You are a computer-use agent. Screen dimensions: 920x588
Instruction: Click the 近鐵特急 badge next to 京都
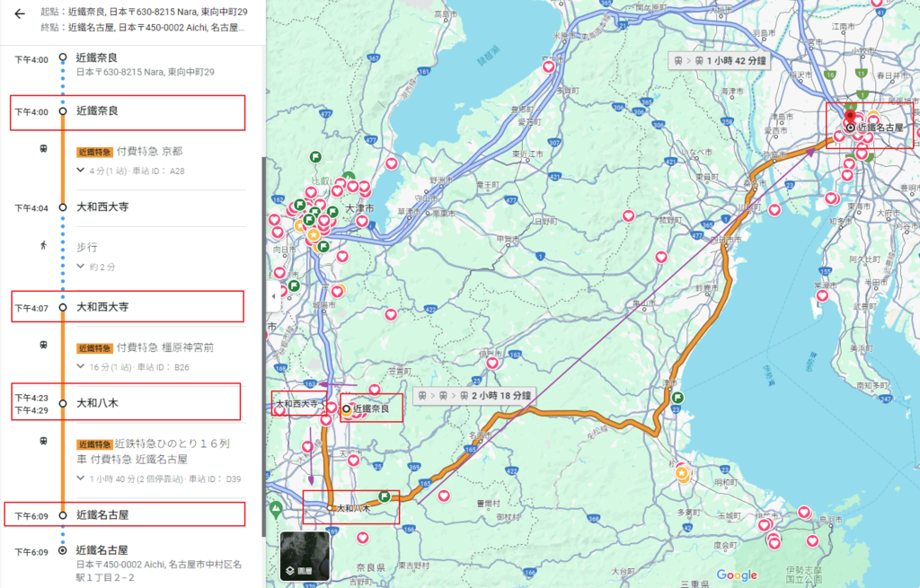click(x=94, y=152)
